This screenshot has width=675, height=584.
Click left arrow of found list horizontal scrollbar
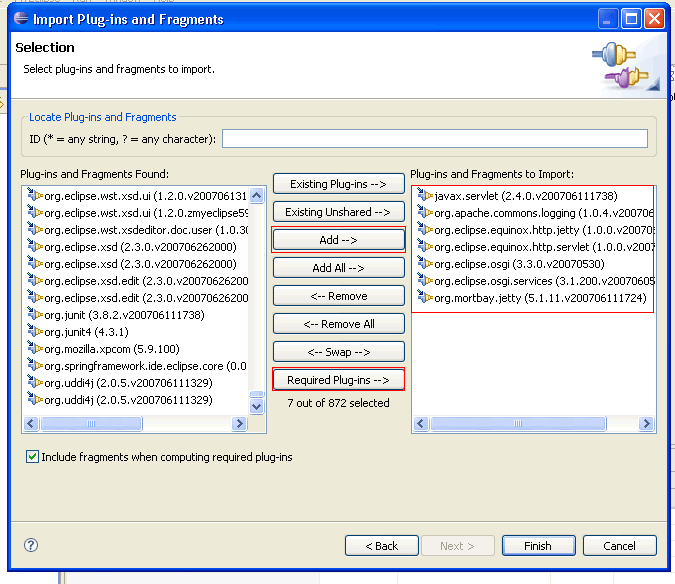[31, 423]
